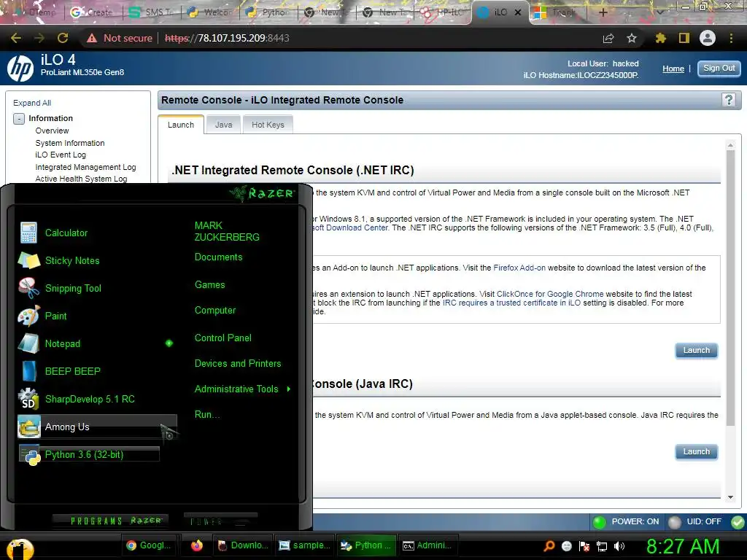Open Calculator from the start menu
This screenshot has height=560, width=747.
point(66,233)
